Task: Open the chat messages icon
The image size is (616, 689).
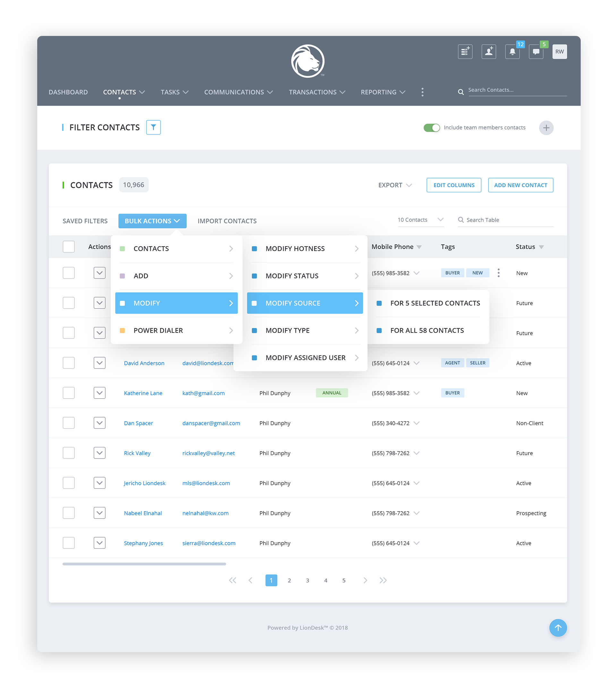Action: pos(536,52)
